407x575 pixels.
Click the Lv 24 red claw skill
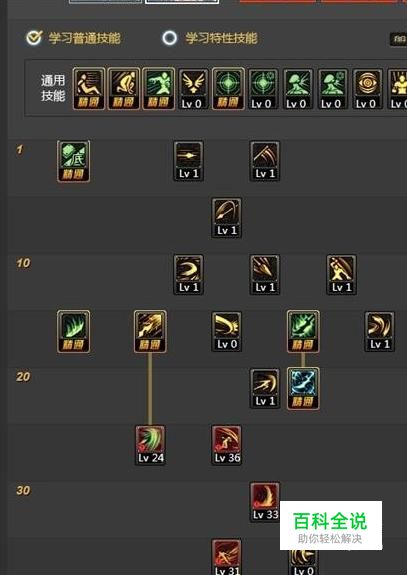click(x=150, y=445)
